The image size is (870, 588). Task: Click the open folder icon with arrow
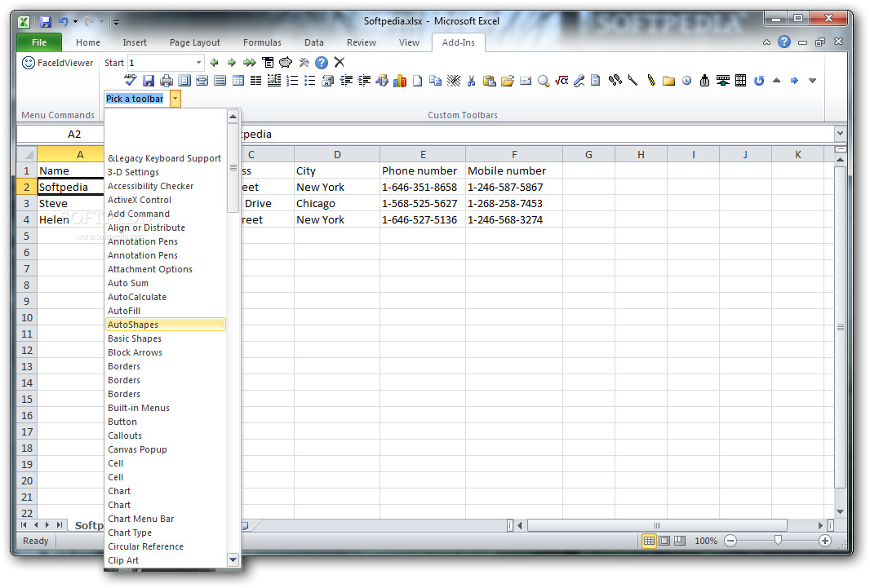pyautogui.click(x=507, y=81)
